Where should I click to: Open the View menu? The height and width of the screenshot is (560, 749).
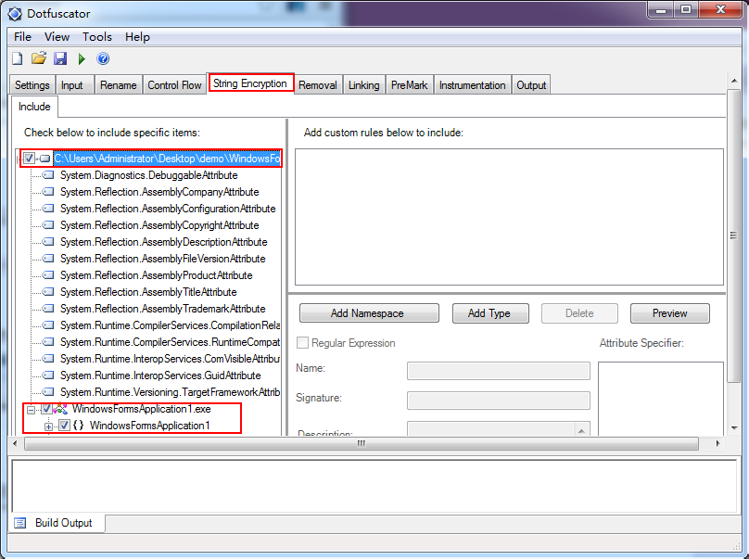click(57, 37)
